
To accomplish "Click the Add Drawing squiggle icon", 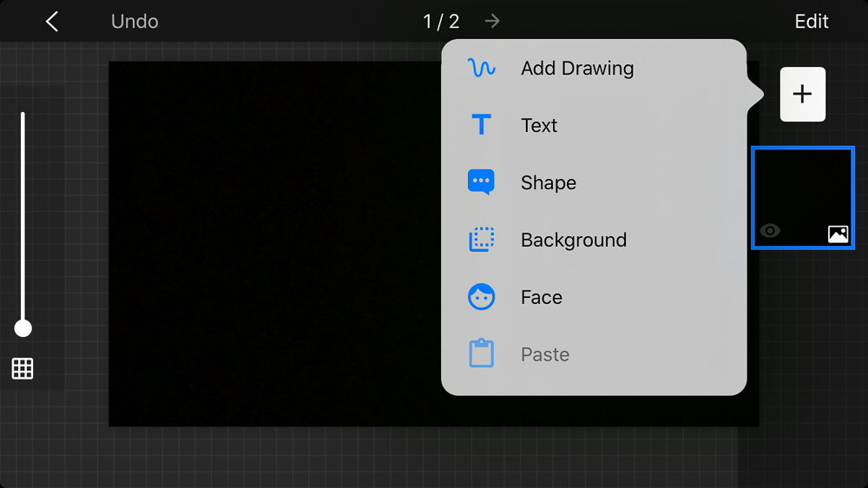I will pos(481,68).
